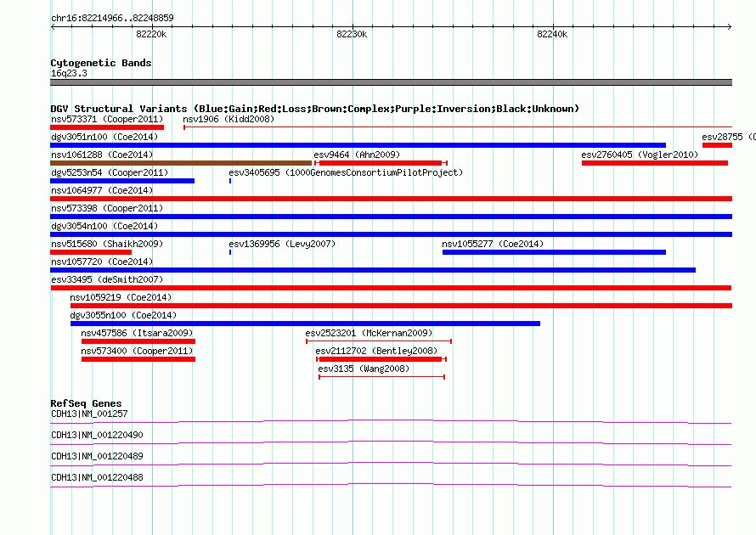Image resolution: width=756 pixels, height=535 pixels.
Task: Click nsv1055277 (Coe2014) label
Action: [x=493, y=244]
